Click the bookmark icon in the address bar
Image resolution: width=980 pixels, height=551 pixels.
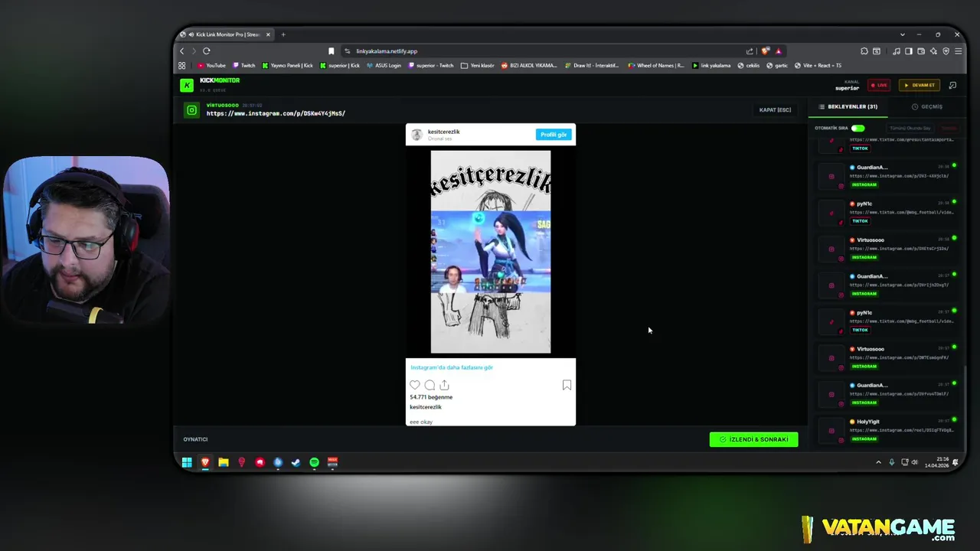point(331,51)
